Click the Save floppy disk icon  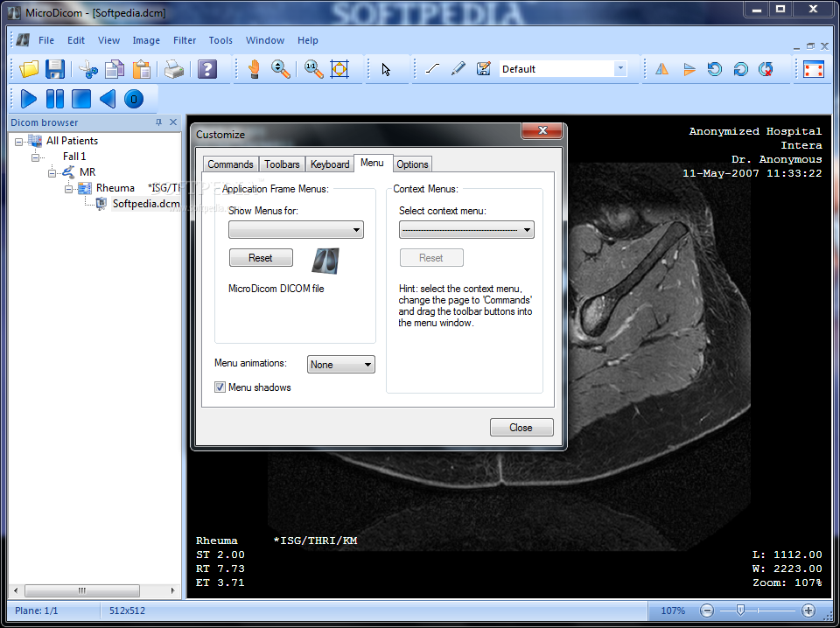pyautogui.click(x=54, y=69)
